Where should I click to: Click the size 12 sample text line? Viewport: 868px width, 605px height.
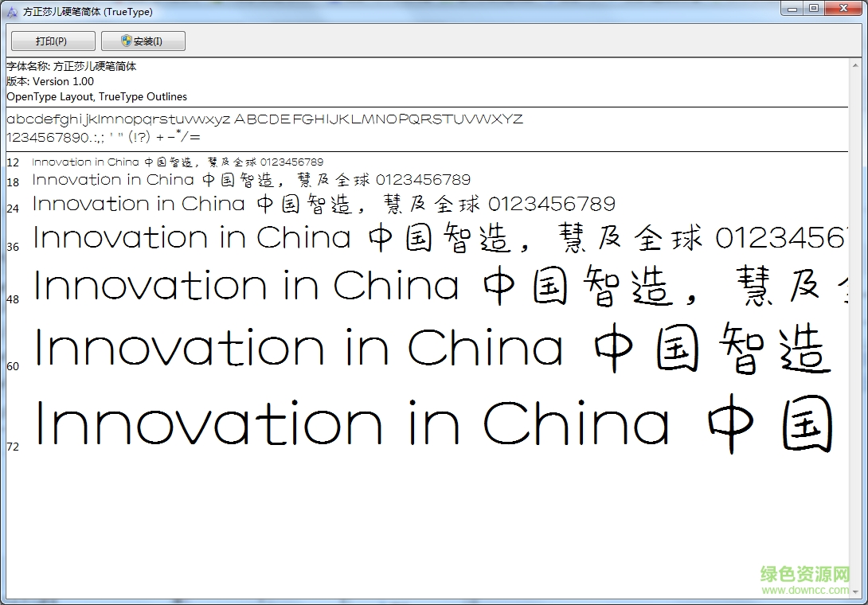(178, 162)
